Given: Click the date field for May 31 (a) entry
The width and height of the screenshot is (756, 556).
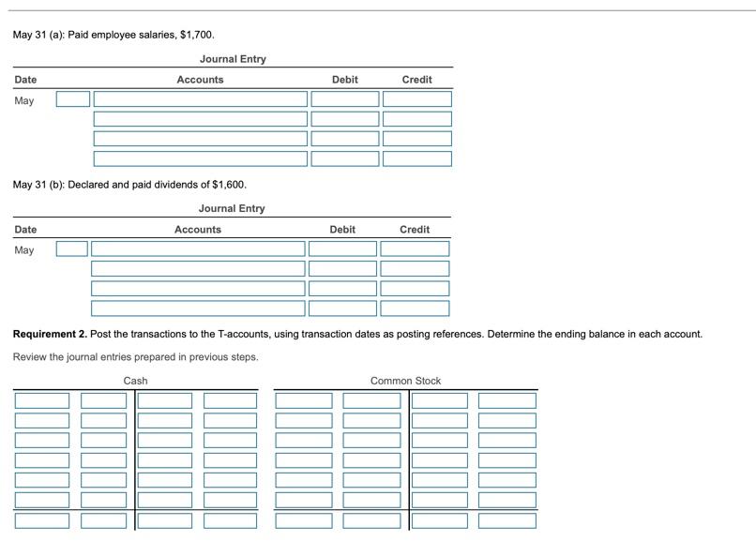Looking at the screenshot, I should pos(71,98).
